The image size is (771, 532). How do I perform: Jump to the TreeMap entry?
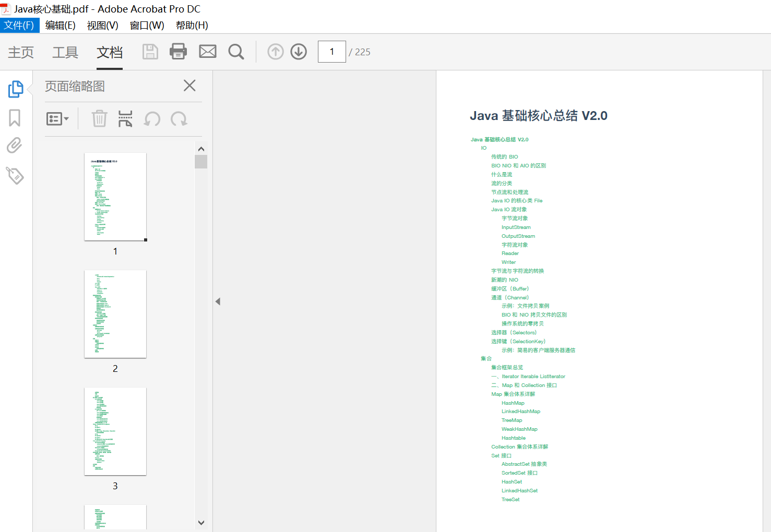click(512, 420)
